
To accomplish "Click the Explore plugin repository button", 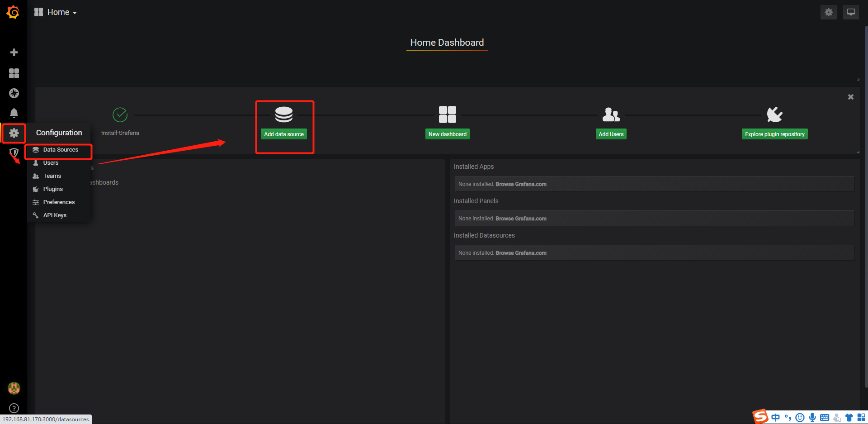I will tap(775, 134).
